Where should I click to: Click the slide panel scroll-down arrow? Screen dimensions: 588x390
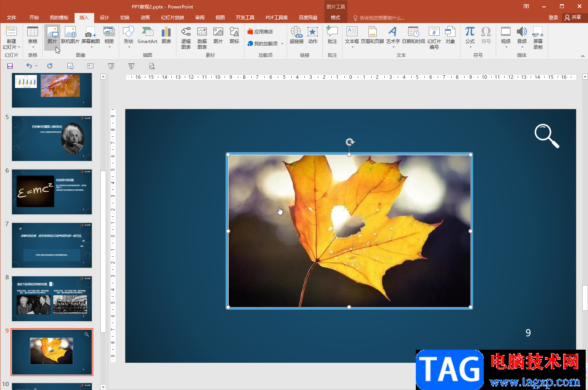(103, 387)
